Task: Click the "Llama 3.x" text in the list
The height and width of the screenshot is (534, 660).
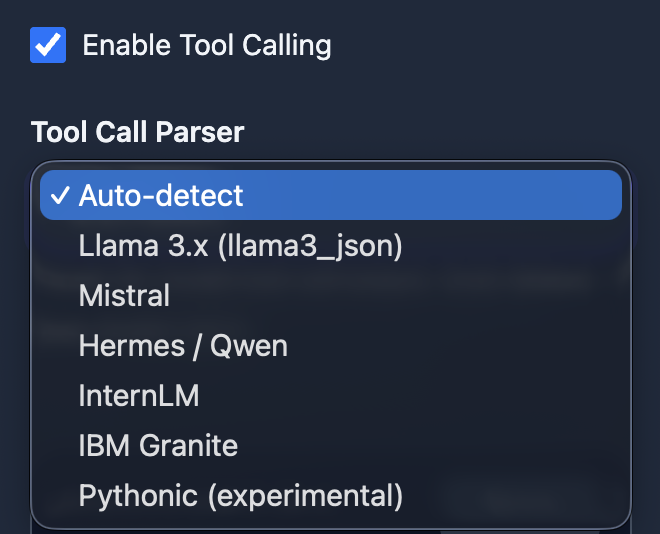Action: (140, 246)
